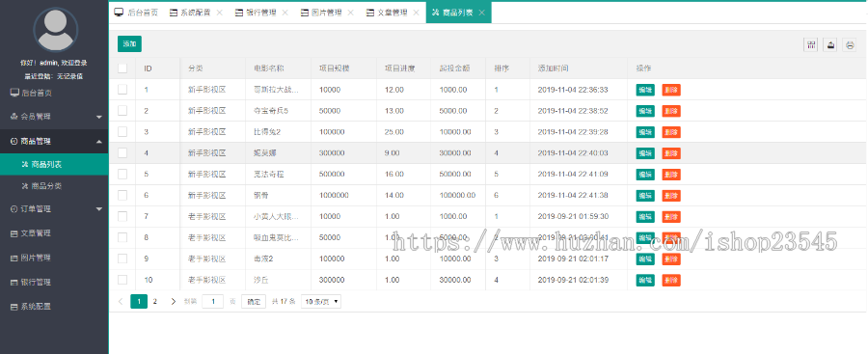The height and width of the screenshot is (354, 868).
Task: Open 系统配置 in the sidebar
Action: (x=54, y=307)
